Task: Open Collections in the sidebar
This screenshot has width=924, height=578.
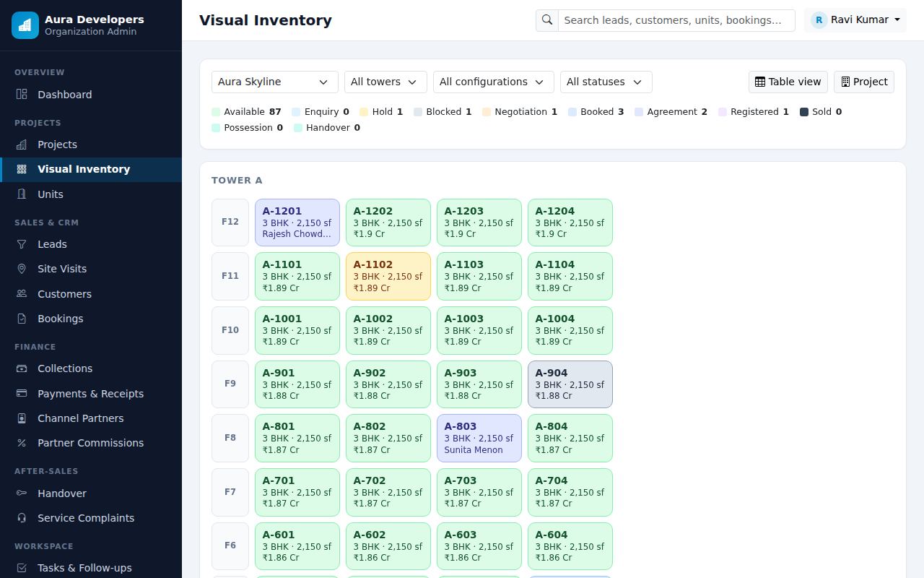Action: click(x=91, y=368)
